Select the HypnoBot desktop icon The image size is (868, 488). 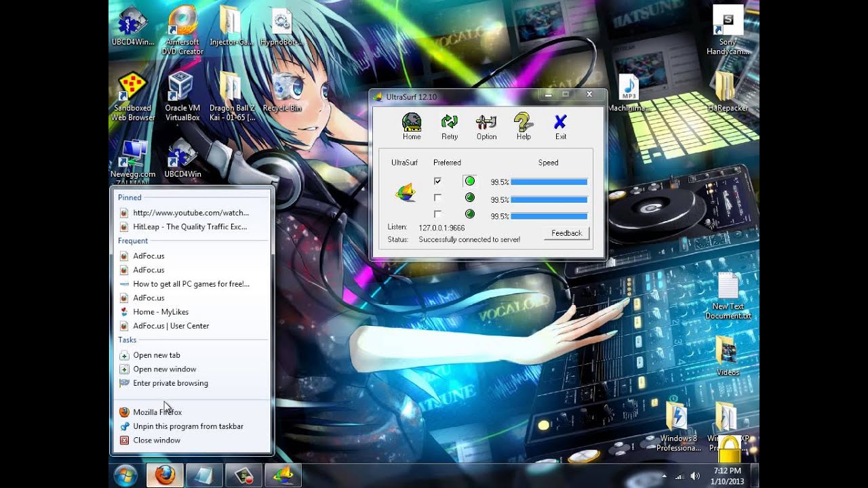pyautogui.click(x=282, y=26)
